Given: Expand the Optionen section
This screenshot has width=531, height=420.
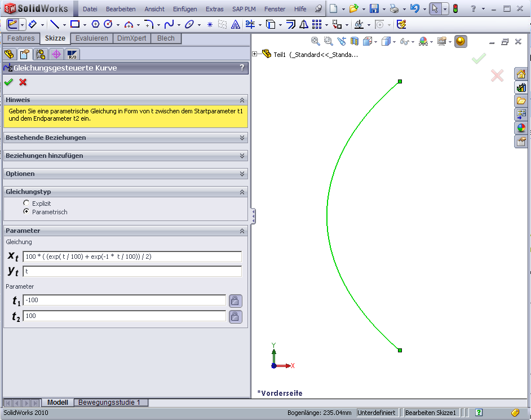Looking at the screenshot, I should [242, 174].
